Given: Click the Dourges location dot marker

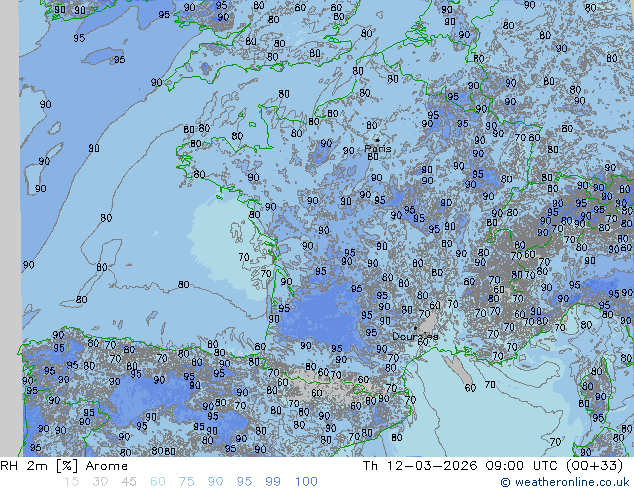Looking at the screenshot, I should click(415, 328).
